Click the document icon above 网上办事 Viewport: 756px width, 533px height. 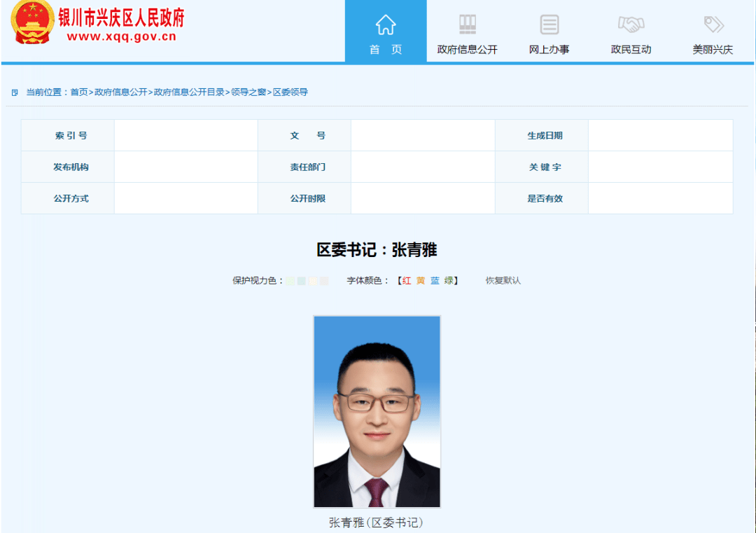pos(549,23)
